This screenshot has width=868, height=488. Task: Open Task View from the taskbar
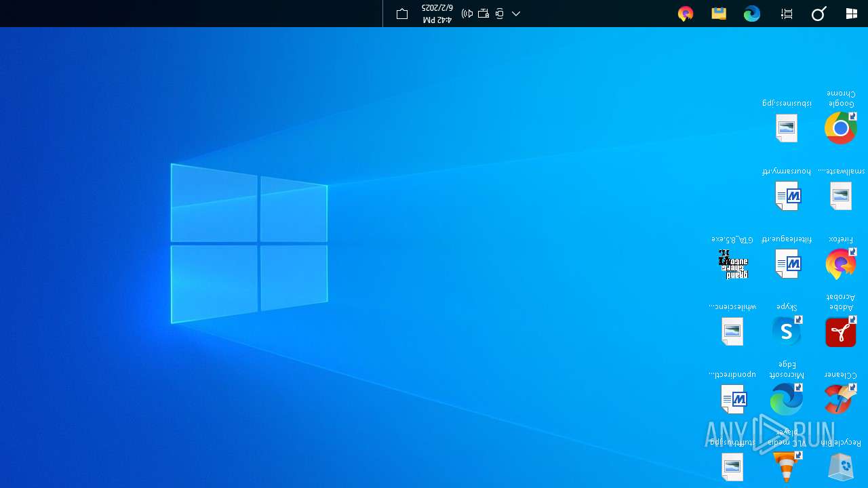(787, 14)
